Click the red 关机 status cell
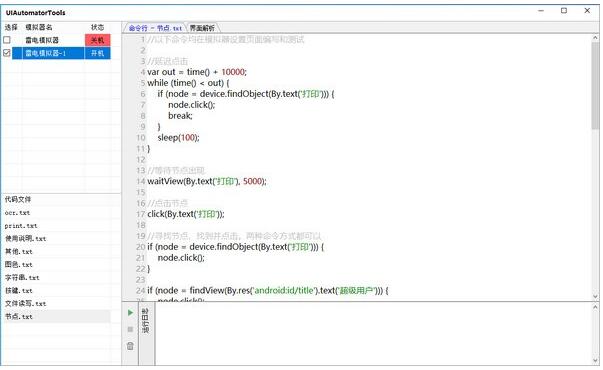The height and width of the screenshot is (370, 603). click(x=98, y=40)
